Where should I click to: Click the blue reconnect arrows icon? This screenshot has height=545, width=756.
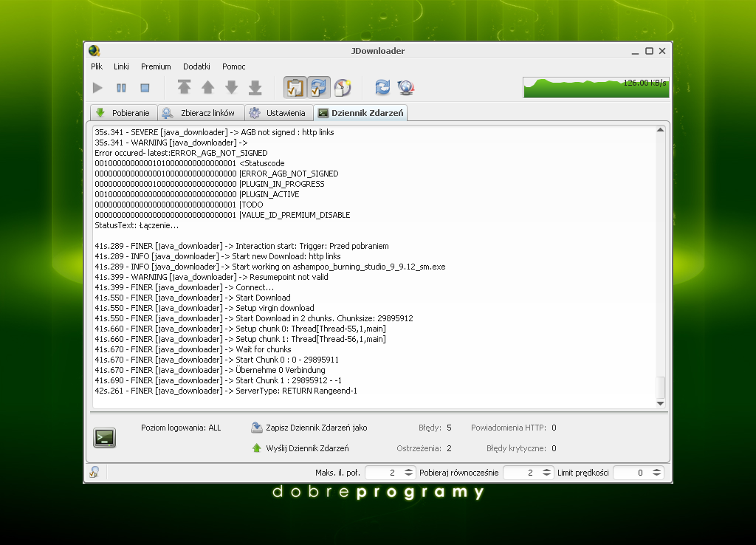382,87
